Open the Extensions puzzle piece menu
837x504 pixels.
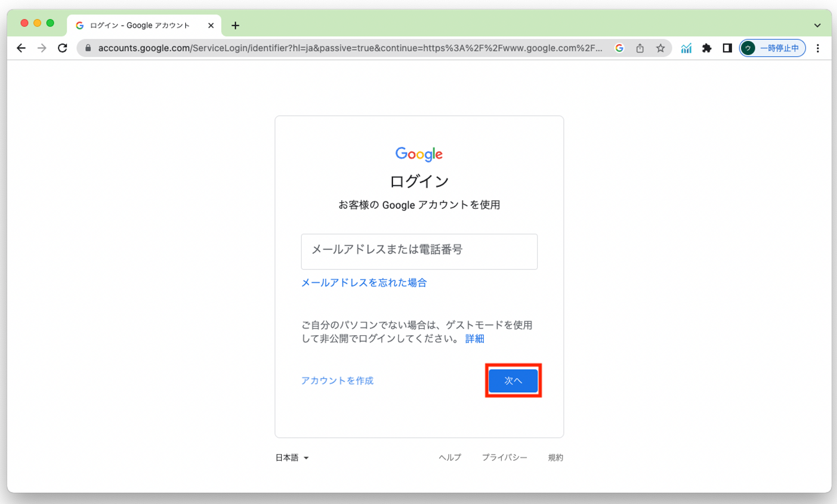(707, 48)
